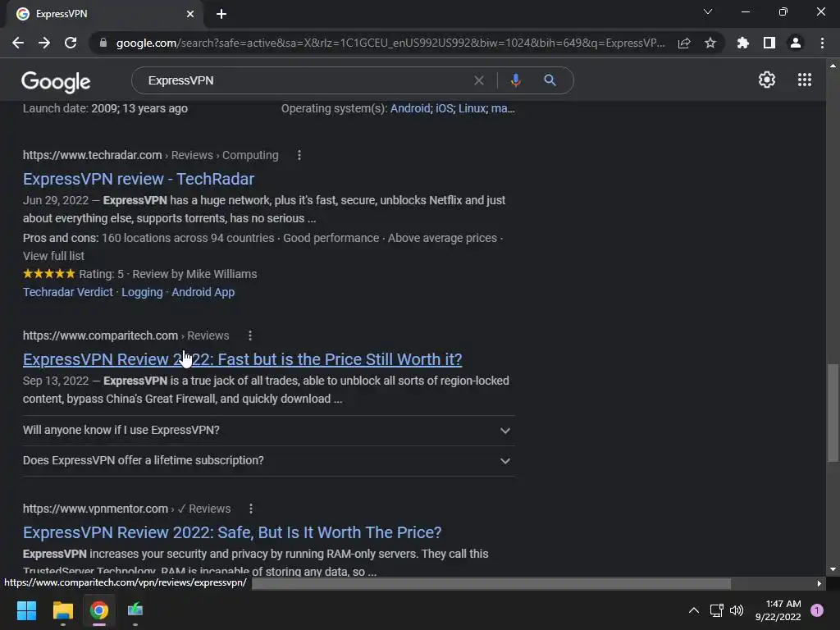Click the page scroll-up arrow
The height and width of the screenshot is (630, 840).
pyautogui.click(x=833, y=66)
